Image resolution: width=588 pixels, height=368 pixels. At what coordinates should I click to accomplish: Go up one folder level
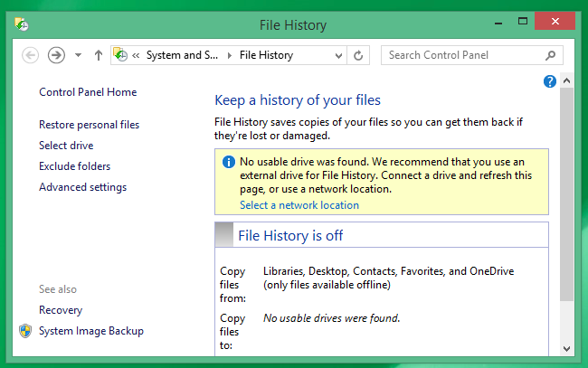pos(99,55)
